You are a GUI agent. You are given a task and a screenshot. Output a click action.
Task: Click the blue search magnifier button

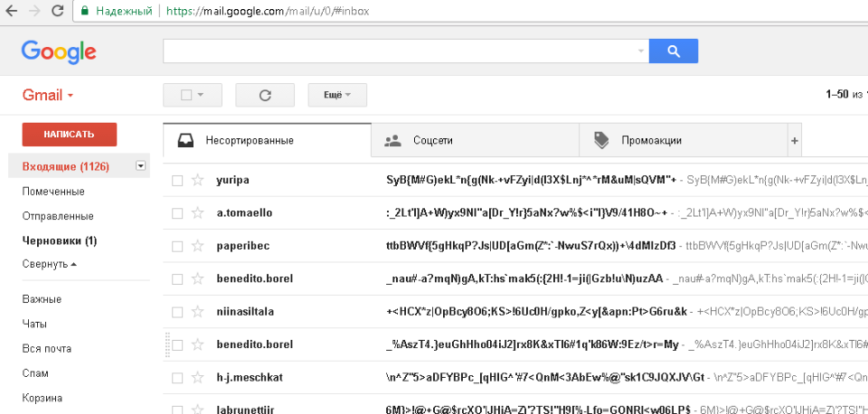674,52
